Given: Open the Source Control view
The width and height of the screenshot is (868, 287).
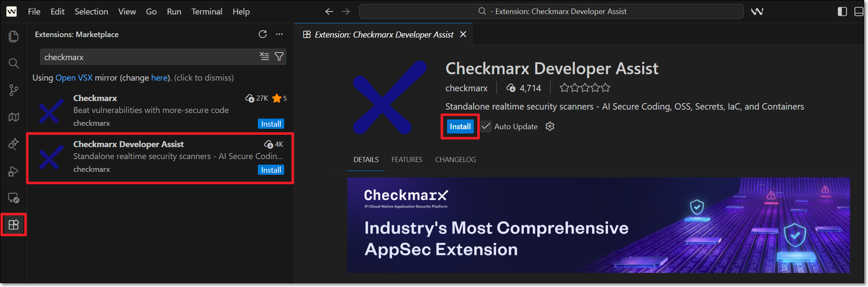Looking at the screenshot, I should click(x=14, y=90).
